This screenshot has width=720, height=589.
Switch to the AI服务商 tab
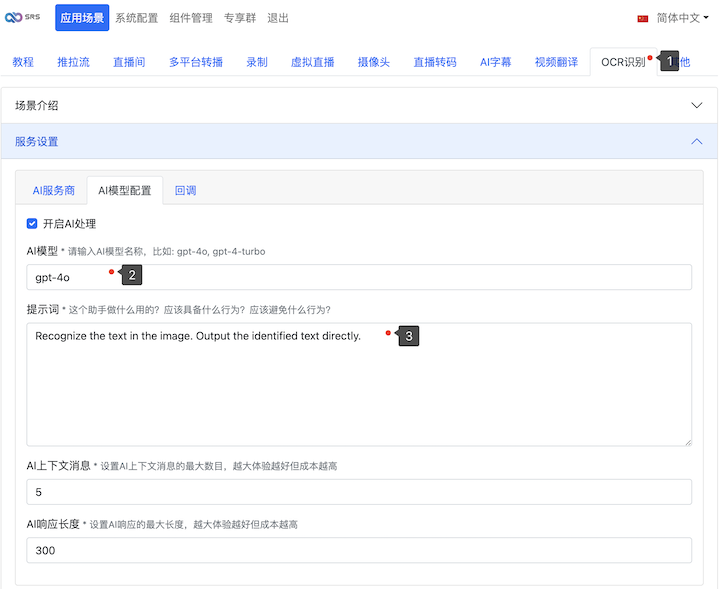(54, 190)
